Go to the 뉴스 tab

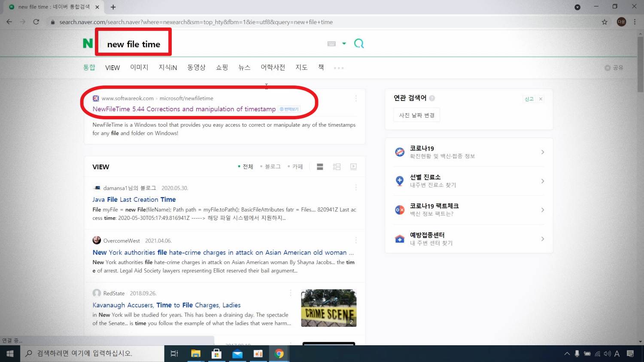point(244,67)
